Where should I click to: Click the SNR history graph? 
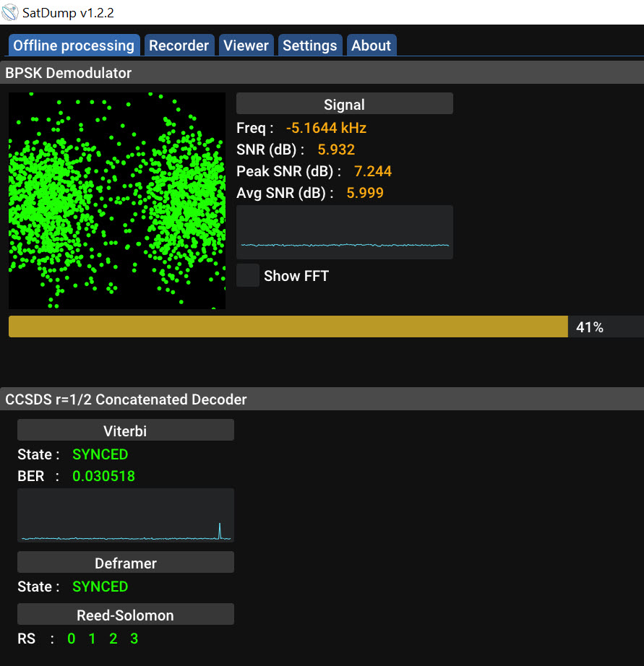(x=344, y=233)
